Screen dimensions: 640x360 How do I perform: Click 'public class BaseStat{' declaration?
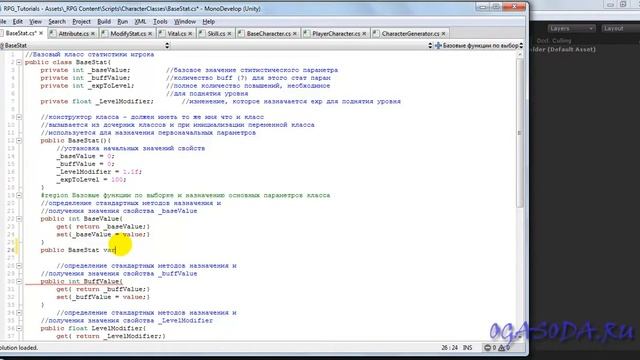point(68,62)
